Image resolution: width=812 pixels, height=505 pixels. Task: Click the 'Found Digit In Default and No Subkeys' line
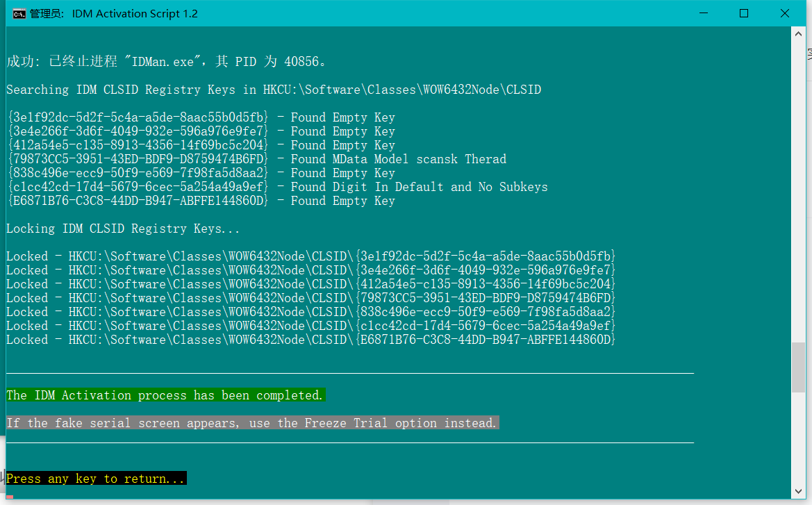[278, 187]
